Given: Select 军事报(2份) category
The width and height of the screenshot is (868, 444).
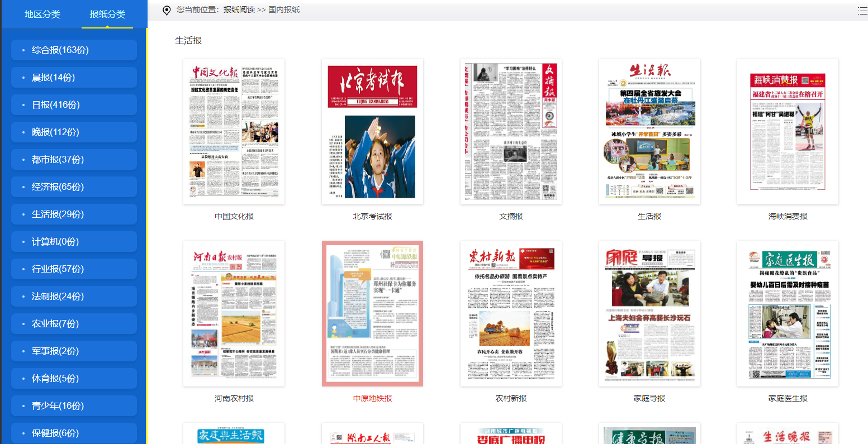Looking at the screenshot, I should click(74, 351).
